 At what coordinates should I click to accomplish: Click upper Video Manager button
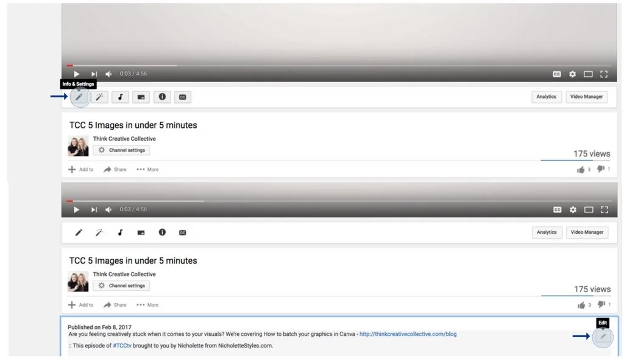point(587,97)
